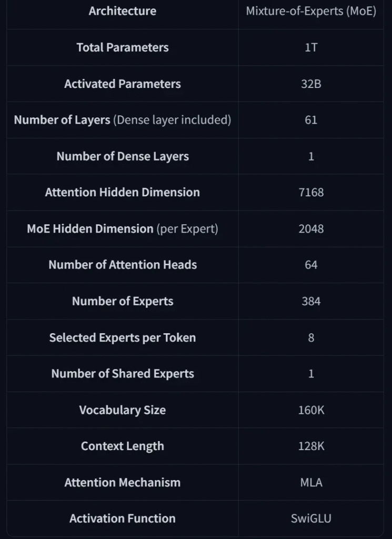392x539 pixels.
Task: Select the MLA attention mechanism value
Action: pyautogui.click(x=311, y=483)
